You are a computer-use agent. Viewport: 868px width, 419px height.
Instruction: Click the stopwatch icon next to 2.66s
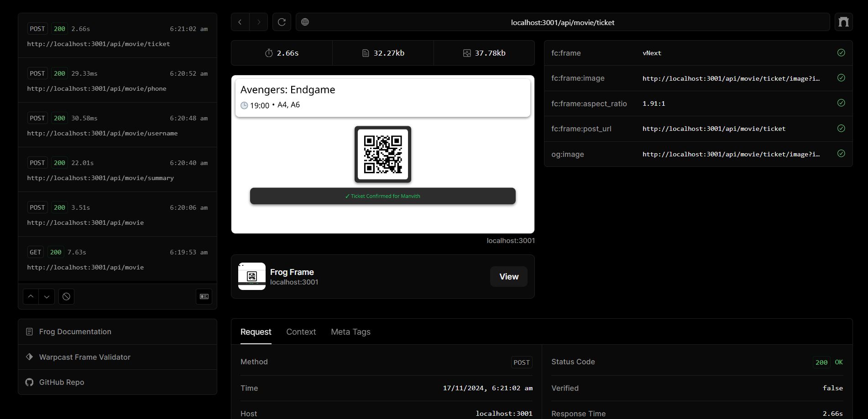[269, 53]
